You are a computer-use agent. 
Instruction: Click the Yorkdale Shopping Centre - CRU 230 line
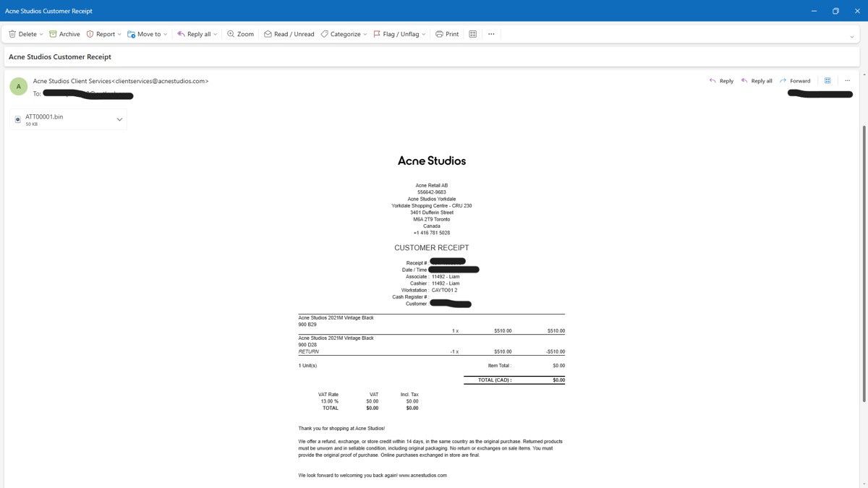pos(432,206)
